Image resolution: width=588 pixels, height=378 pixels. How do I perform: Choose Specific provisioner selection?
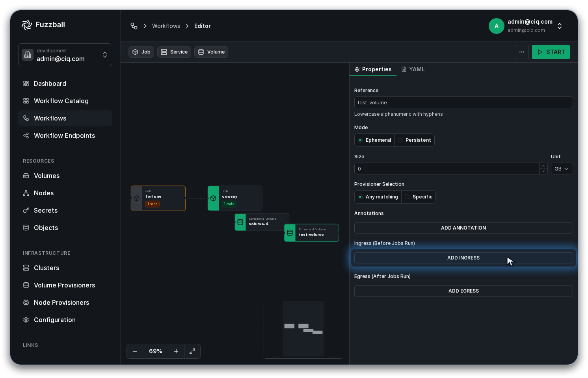pyautogui.click(x=419, y=197)
